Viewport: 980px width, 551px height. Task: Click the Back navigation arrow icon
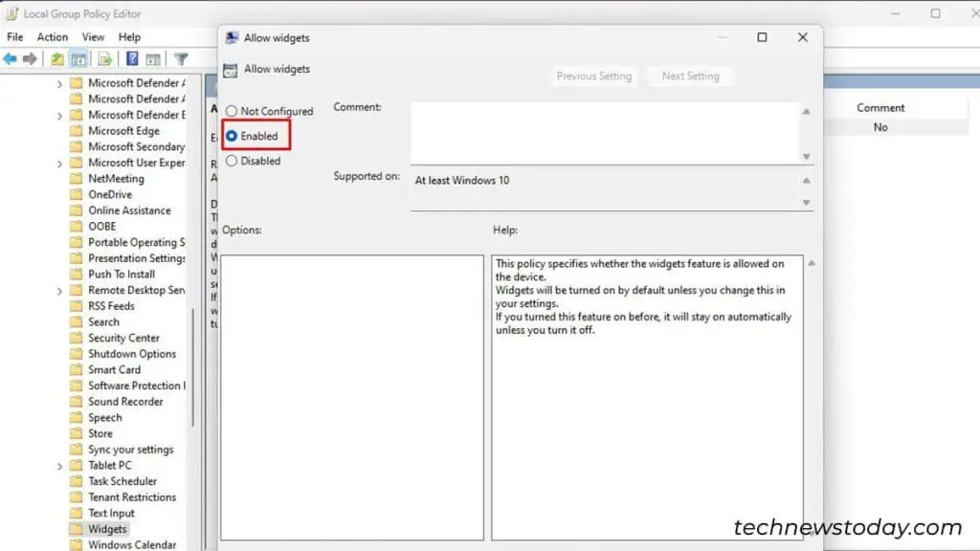tap(9, 58)
